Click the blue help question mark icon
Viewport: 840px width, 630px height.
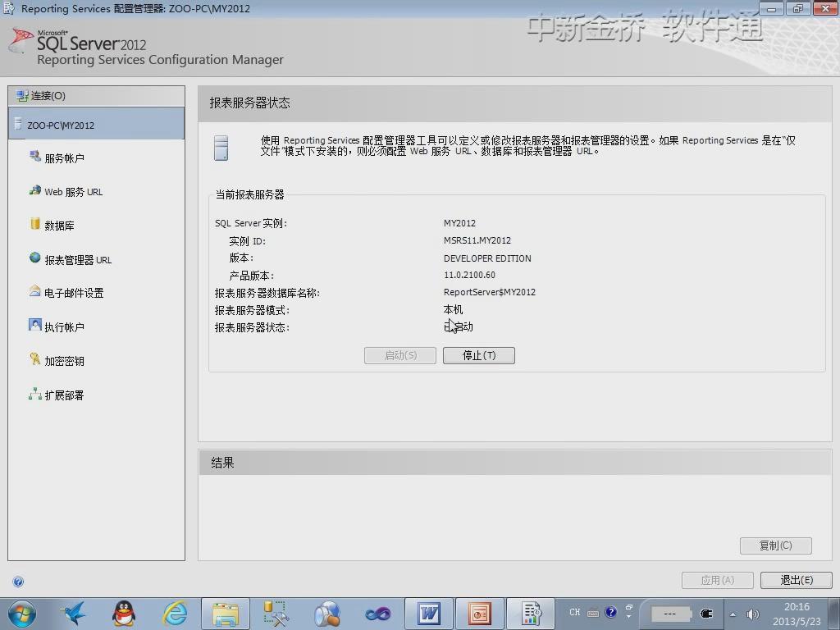click(18, 582)
